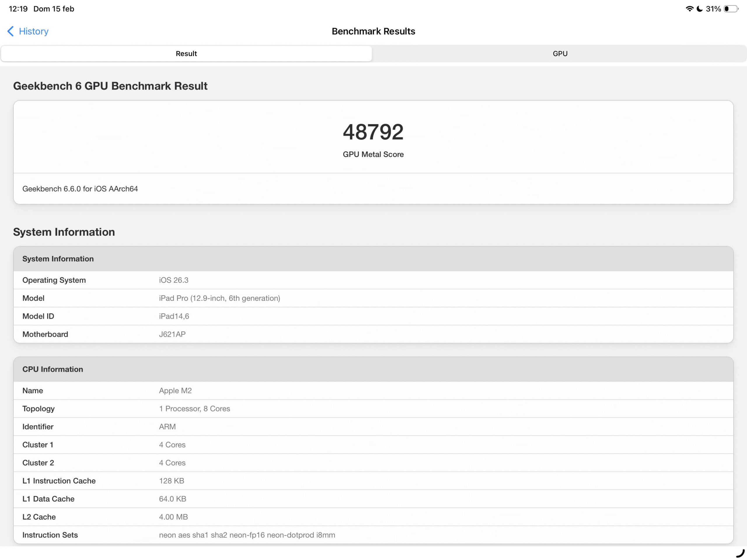
Task: Select the Result tab
Action: pyautogui.click(x=186, y=53)
